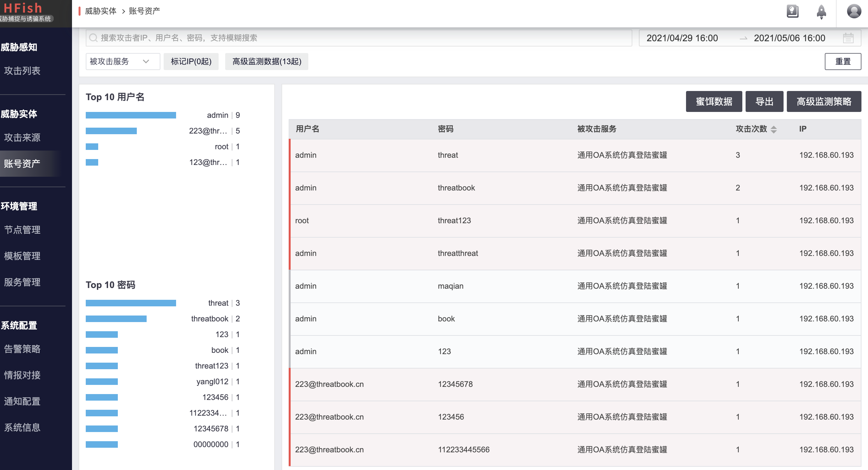Click the 被攻击服务 dropdown chevron
The width and height of the screenshot is (868, 470).
[146, 61]
